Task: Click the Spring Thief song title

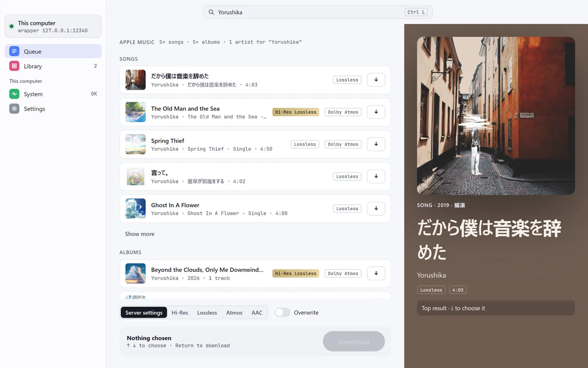Action: 168,141
